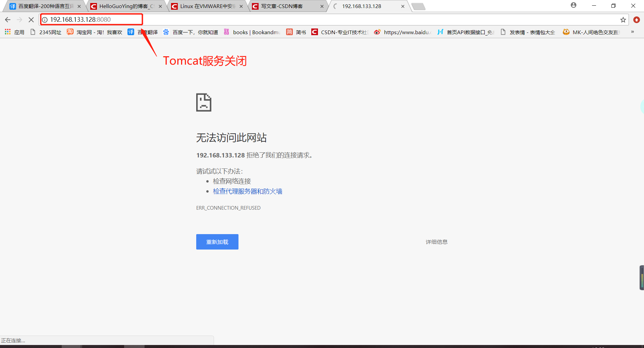Open the browser profile avatar menu
Image resolution: width=644 pixels, height=348 pixels.
pyautogui.click(x=574, y=5)
